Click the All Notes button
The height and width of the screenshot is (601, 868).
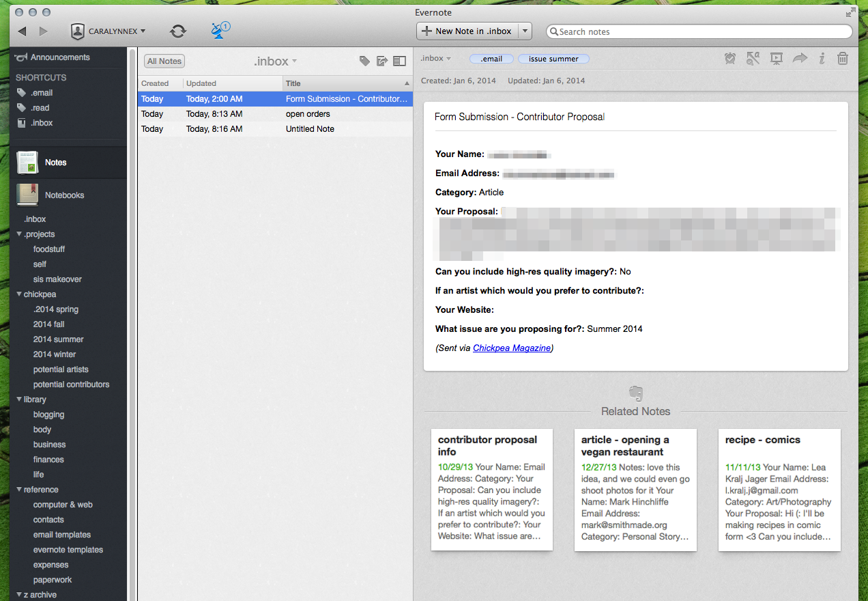pos(164,61)
